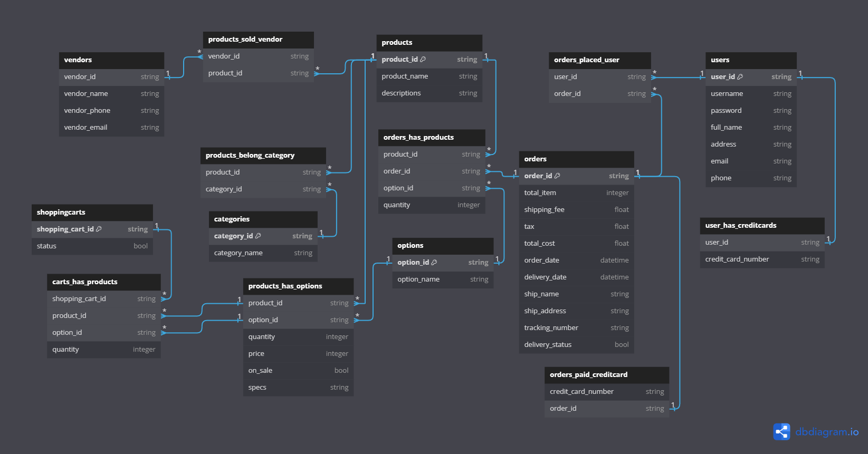Screen dimensions: 868x454
Task: Click quantity row in orders_has_products
Action: coord(432,205)
